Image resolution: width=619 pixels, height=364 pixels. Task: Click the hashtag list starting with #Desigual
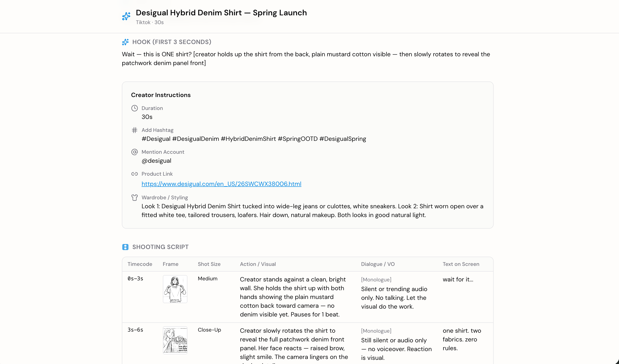[x=253, y=139]
